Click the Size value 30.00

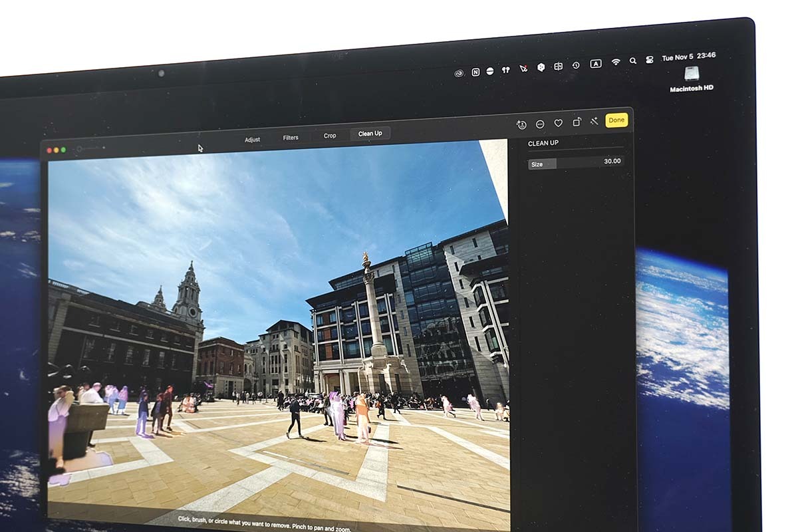click(612, 161)
